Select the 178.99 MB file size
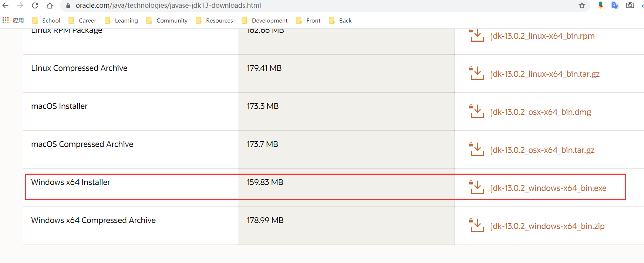 tap(265, 220)
